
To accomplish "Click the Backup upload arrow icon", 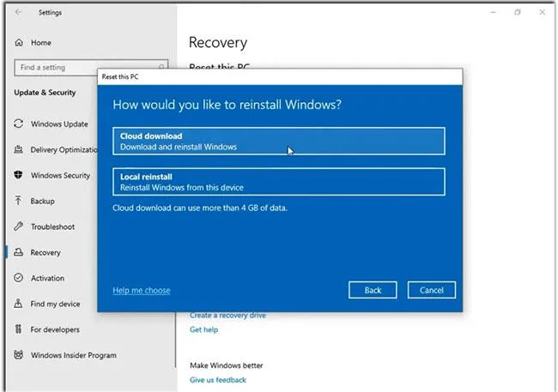I will pos(19,201).
